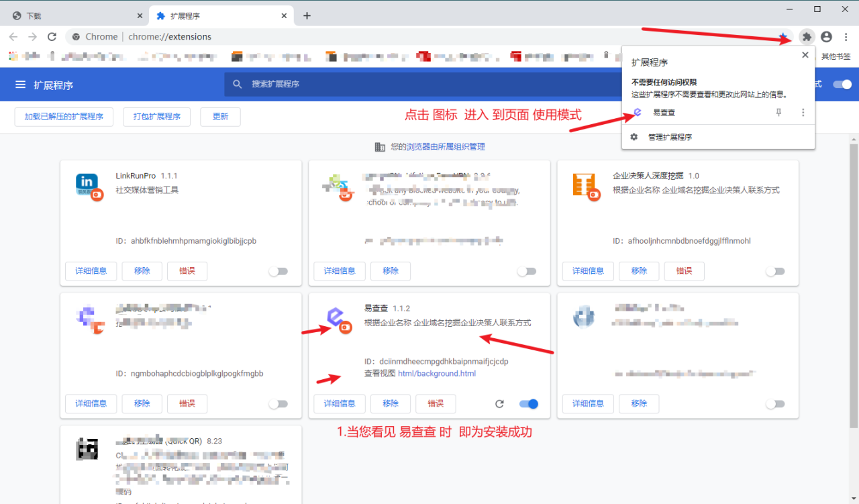
Task: Click 加载已解压的扩展程序 button
Action: point(64,116)
